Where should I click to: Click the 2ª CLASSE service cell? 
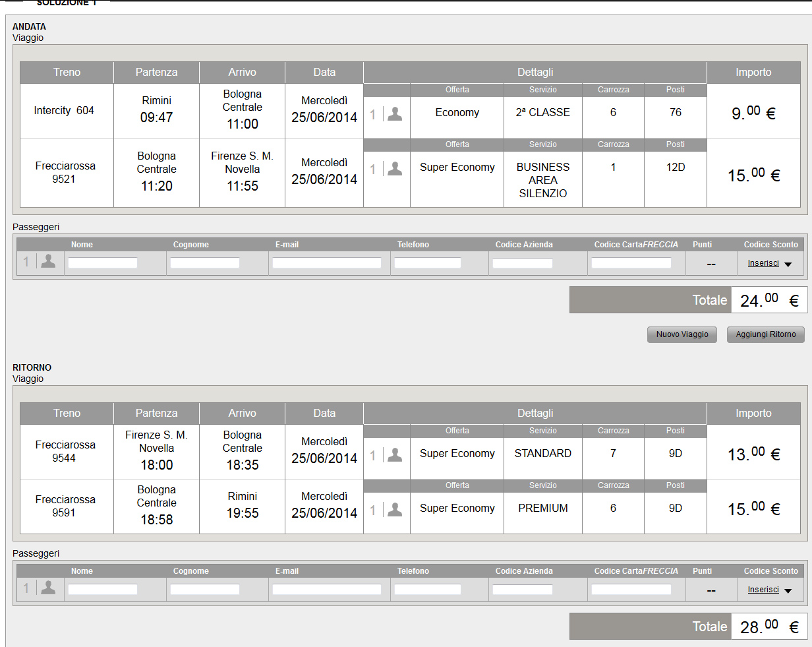543,113
